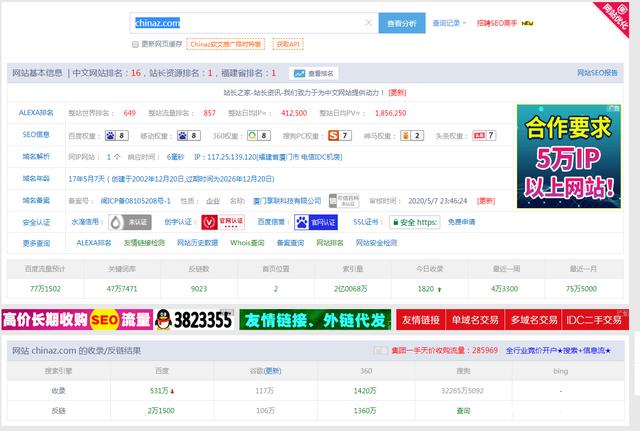Screen dimensions: 640x431
Task: Open the 友情链接检测 link
Action: click(x=144, y=243)
